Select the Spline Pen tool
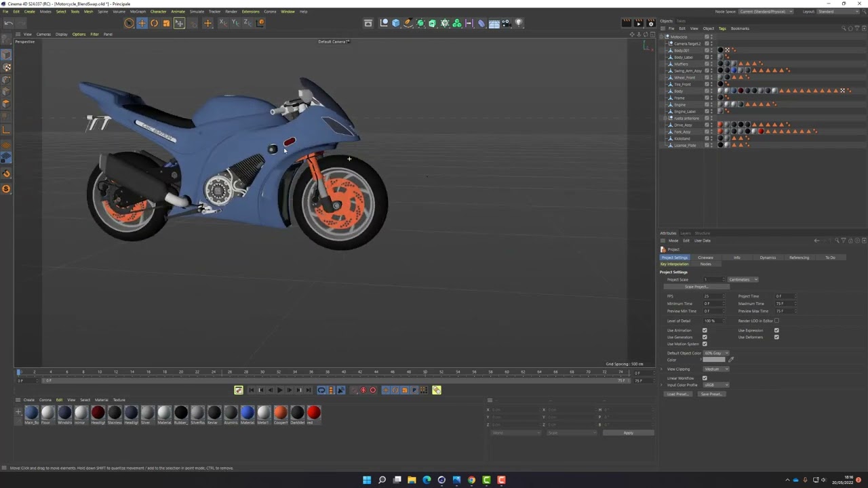Viewport: 868px width, 488px height. (408, 23)
